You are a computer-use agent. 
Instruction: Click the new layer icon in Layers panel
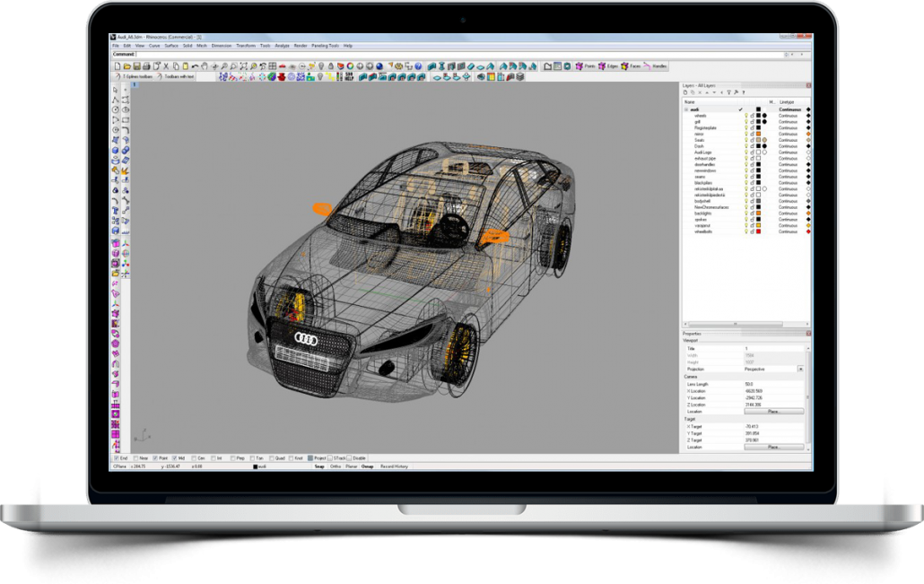point(685,92)
